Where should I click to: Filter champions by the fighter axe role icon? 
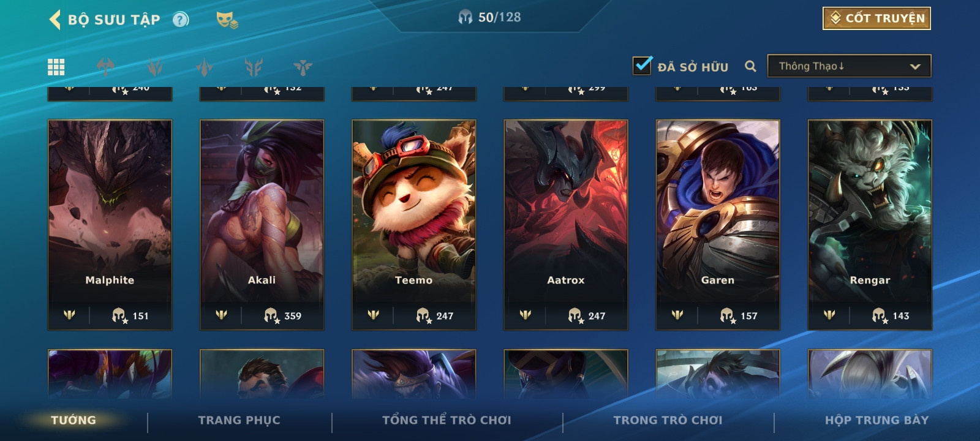[105, 67]
